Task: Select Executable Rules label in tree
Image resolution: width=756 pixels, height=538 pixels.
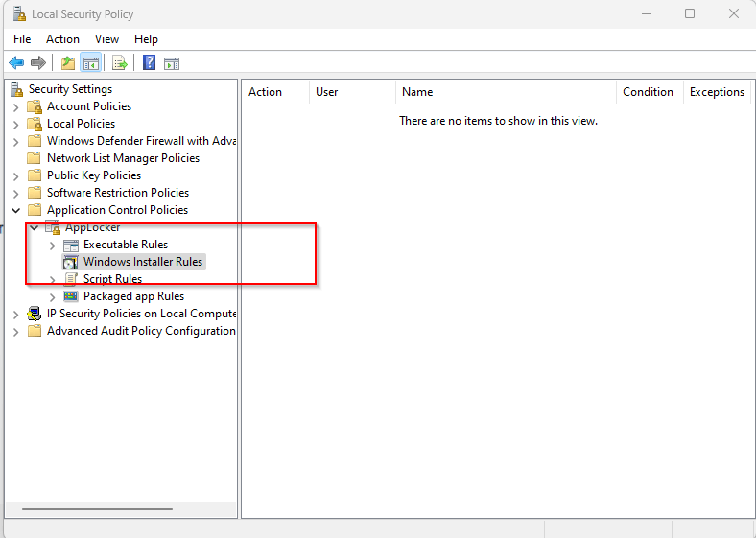Action: [126, 245]
